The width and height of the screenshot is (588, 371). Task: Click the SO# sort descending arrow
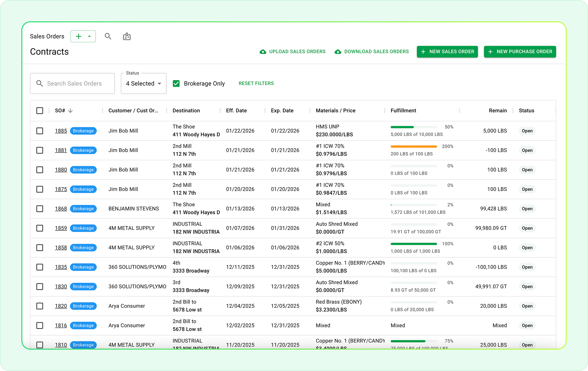pyautogui.click(x=70, y=111)
